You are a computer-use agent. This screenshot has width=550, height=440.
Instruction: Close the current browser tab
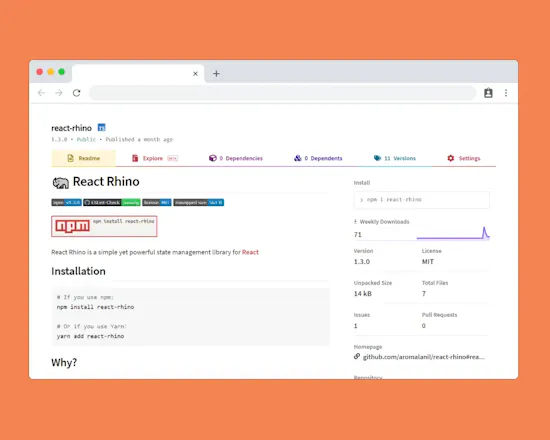pyautogui.click(x=195, y=74)
